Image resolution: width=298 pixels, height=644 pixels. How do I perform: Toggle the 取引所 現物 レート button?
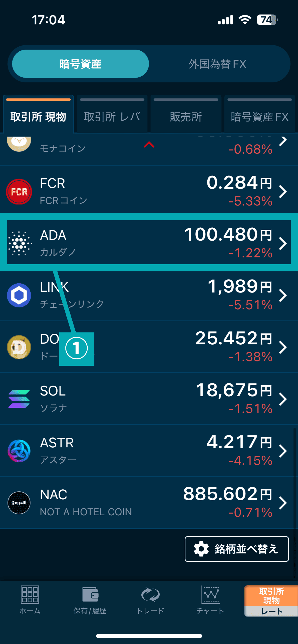tap(271, 601)
